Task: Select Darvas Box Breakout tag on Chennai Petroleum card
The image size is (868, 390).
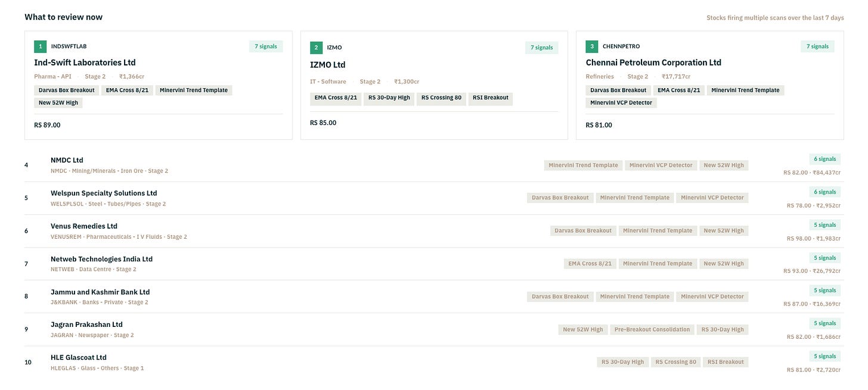Action: click(x=618, y=91)
